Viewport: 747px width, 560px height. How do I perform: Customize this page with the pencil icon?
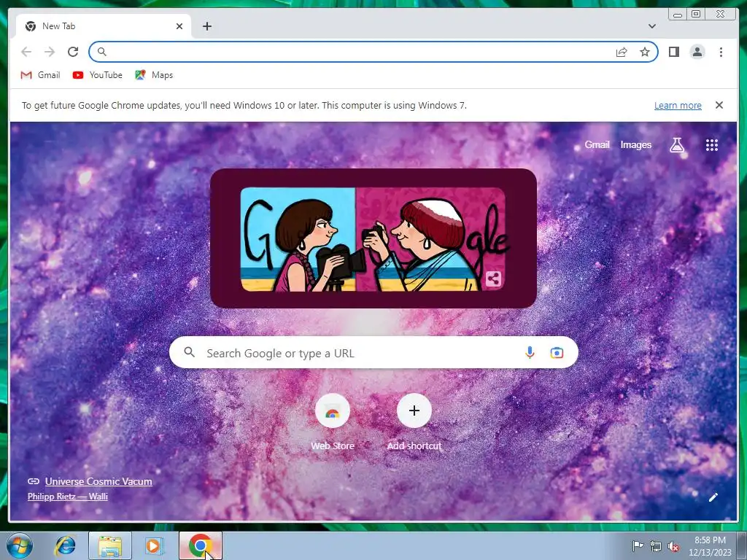713,497
